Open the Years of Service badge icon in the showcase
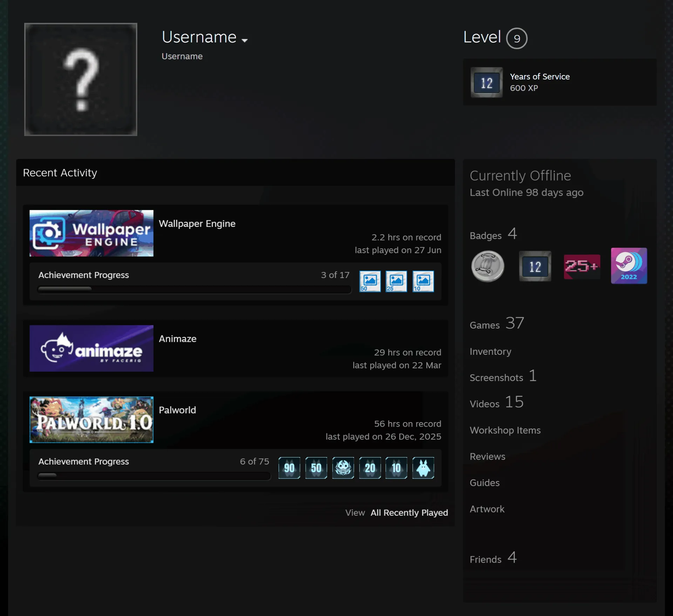673x616 pixels. (x=487, y=82)
